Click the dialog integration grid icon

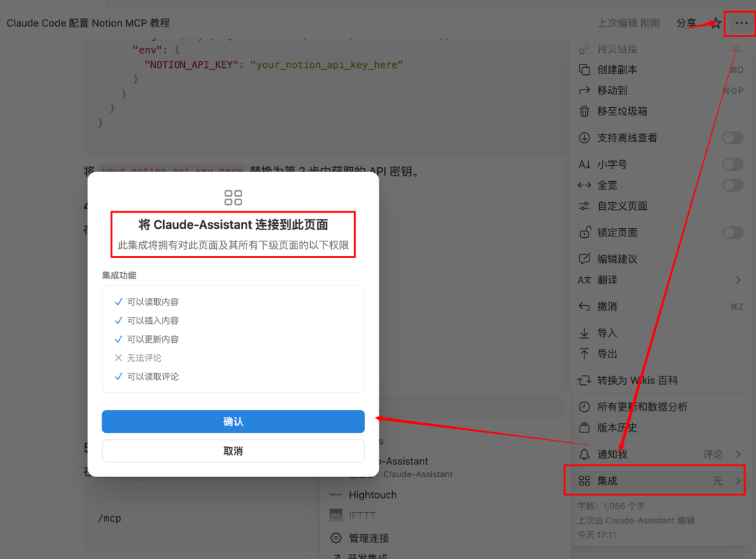pyautogui.click(x=233, y=197)
